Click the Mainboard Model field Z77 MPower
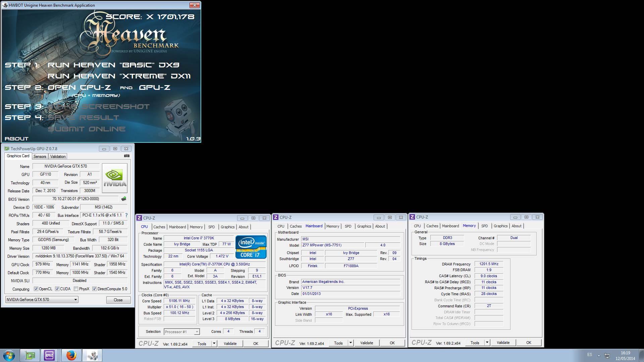The image size is (644, 362). pos(332,245)
